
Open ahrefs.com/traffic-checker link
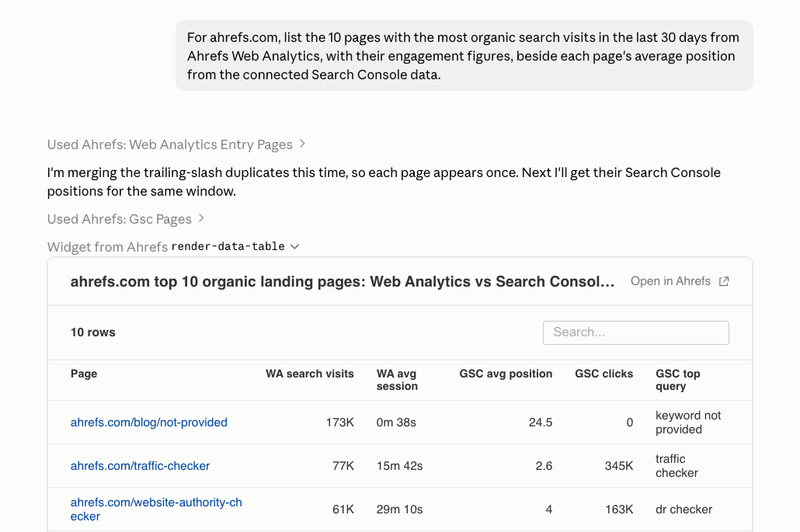141,466
